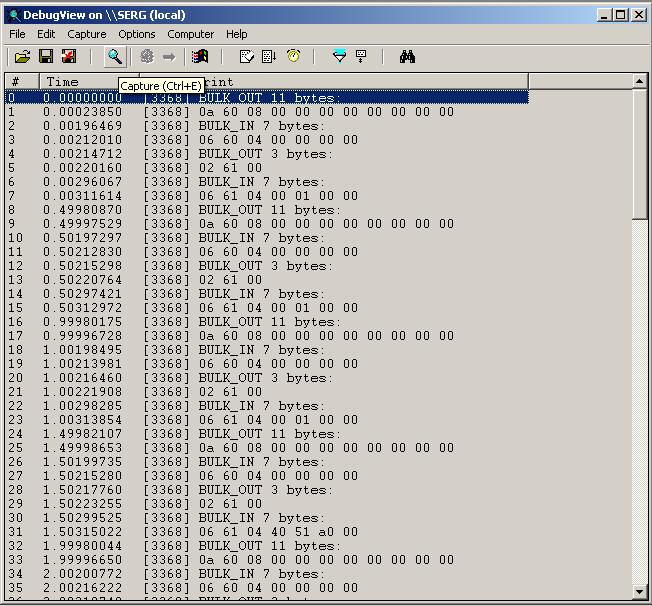Screen dimensions: 652x606
Task: Select row 8 at time 0.49980870
Action: (x=267, y=210)
